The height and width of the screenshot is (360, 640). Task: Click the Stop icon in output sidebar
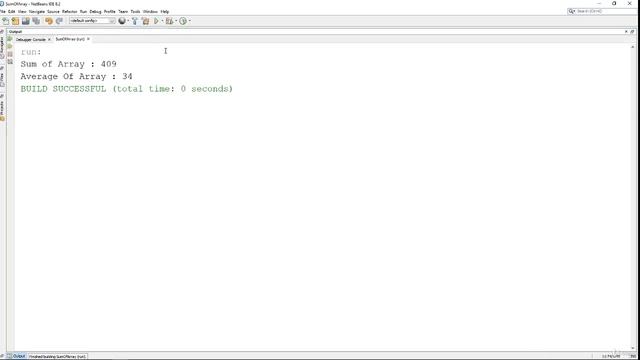(10, 54)
